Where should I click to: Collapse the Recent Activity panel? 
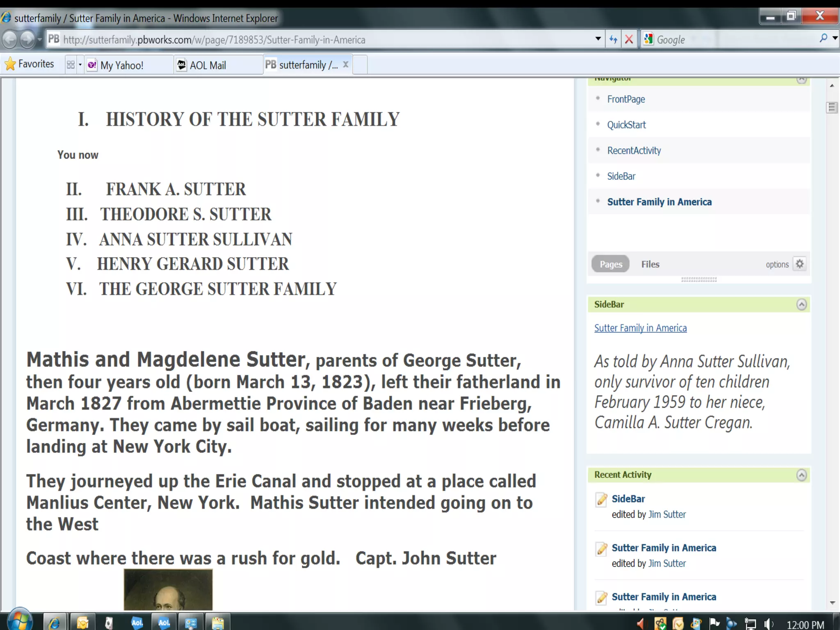tap(801, 475)
